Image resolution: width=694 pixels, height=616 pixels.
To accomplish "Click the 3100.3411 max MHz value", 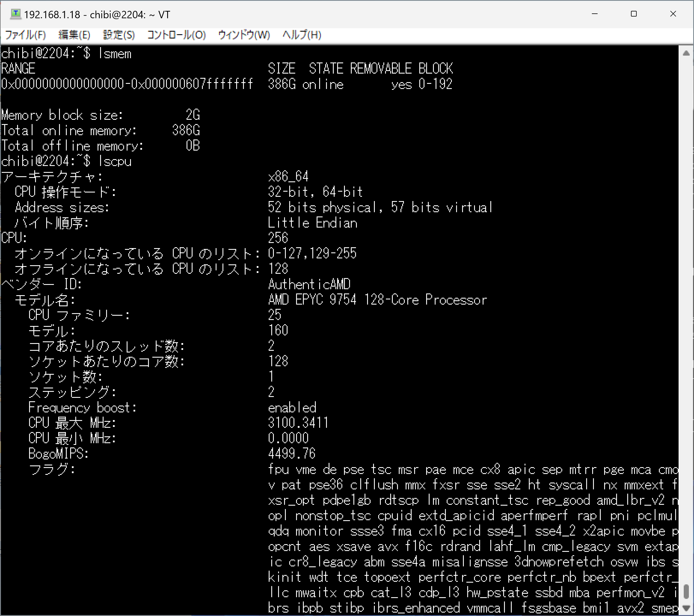I will (x=298, y=423).
